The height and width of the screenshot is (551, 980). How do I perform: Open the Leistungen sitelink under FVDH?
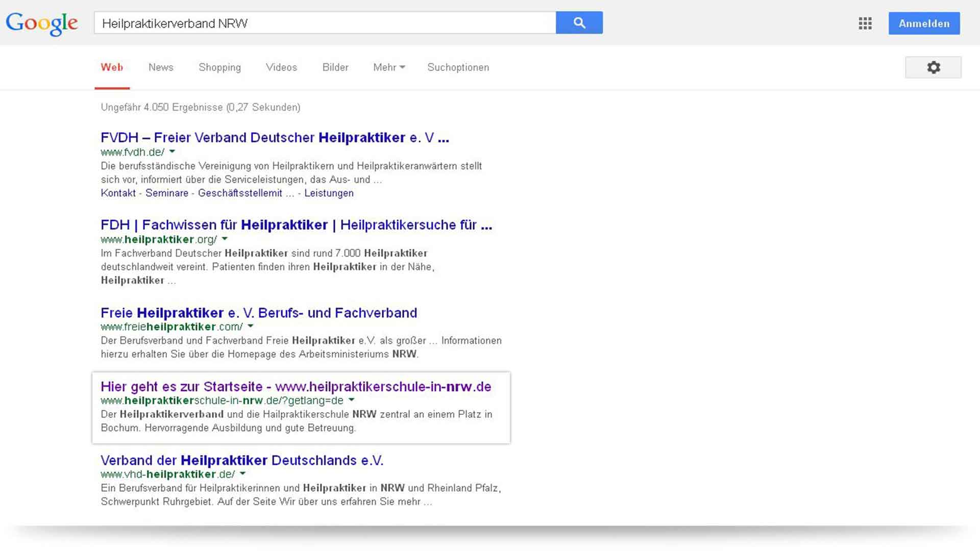pos(329,193)
